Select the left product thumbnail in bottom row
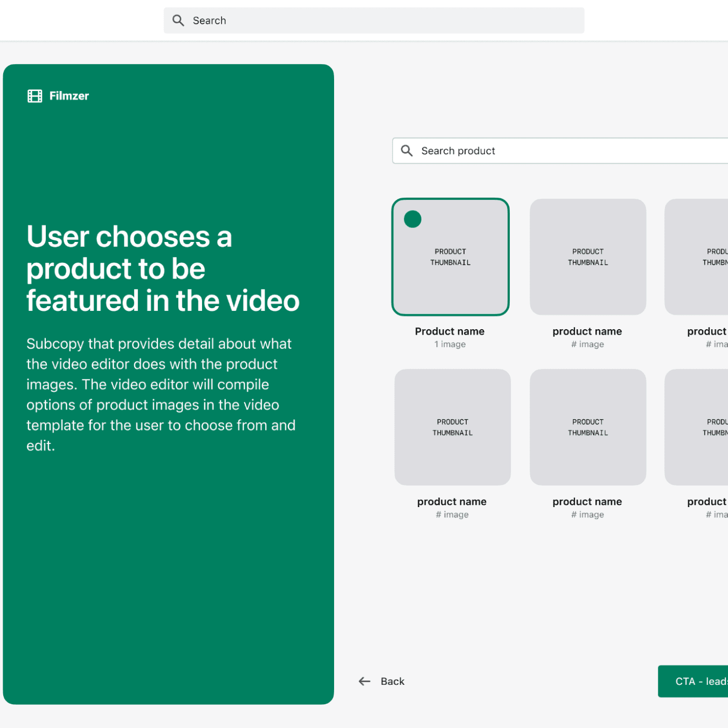The height and width of the screenshot is (728, 728). click(453, 427)
